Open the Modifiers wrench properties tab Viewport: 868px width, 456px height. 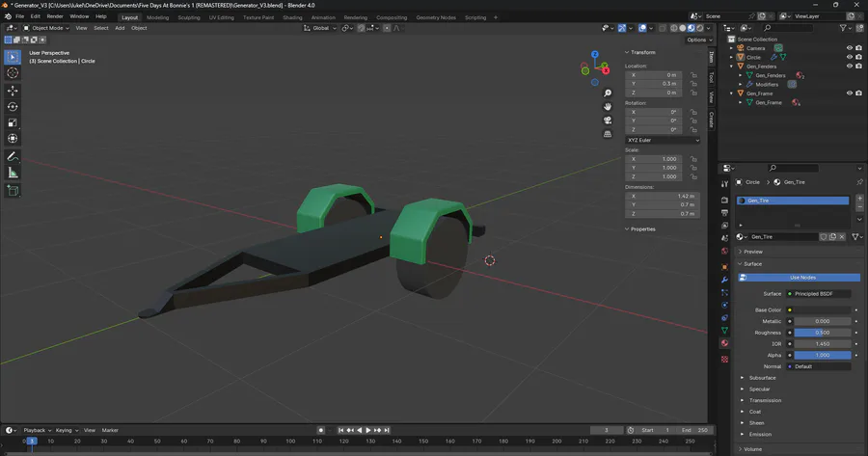724,280
